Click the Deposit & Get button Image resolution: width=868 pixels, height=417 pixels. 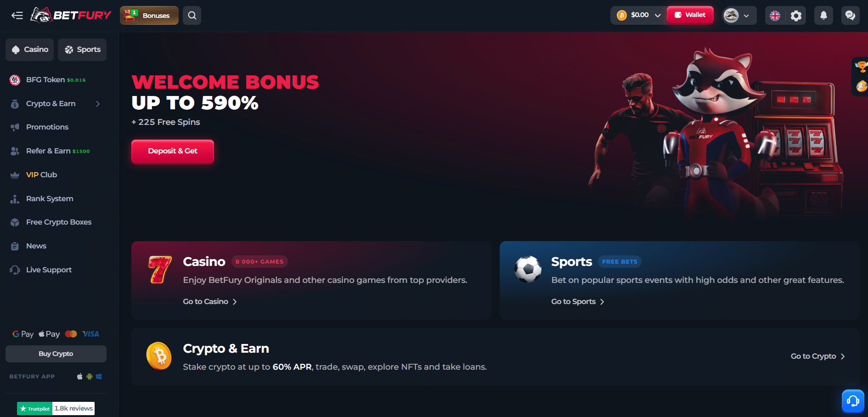click(x=173, y=151)
